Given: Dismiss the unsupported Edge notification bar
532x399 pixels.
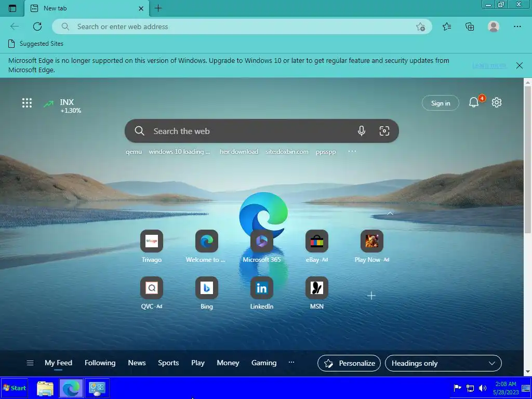Looking at the screenshot, I should click(x=519, y=65).
